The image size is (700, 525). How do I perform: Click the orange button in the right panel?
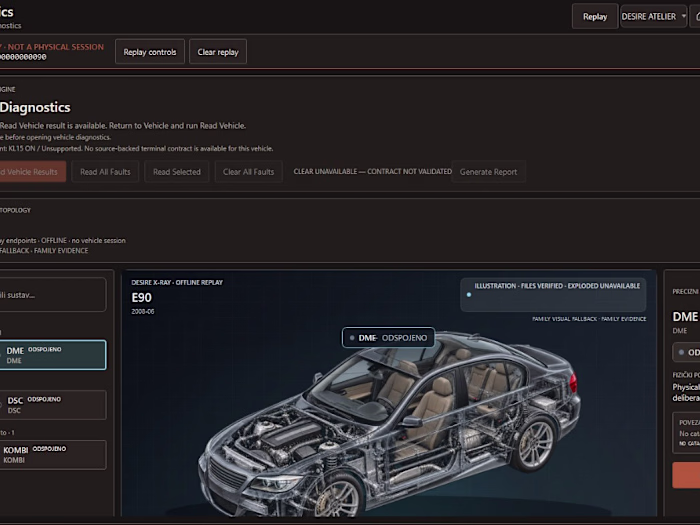click(x=686, y=475)
